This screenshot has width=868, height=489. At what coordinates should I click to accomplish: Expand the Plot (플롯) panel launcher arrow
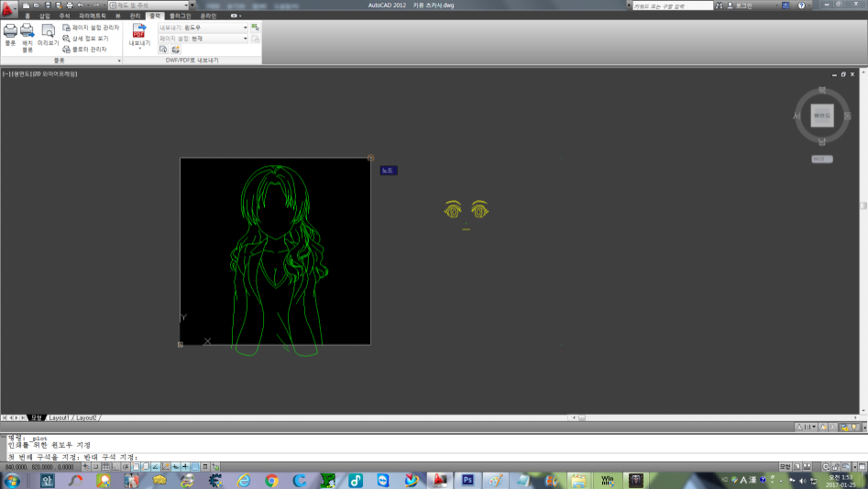(119, 61)
